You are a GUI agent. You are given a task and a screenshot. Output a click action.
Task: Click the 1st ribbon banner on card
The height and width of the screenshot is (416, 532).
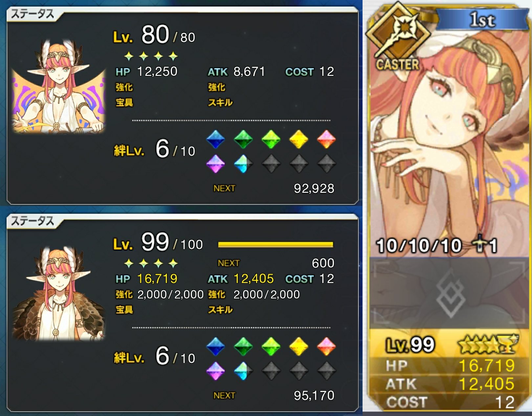click(482, 20)
